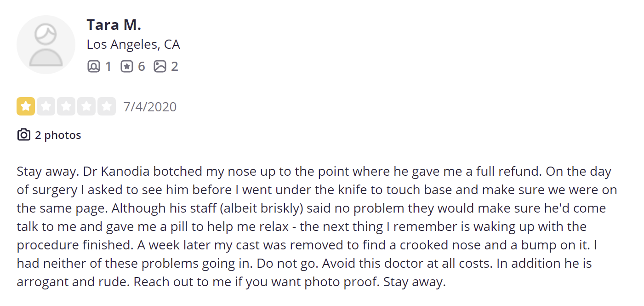
Task: Click the fifth empty rating star
Action: [x=107, y=107]
